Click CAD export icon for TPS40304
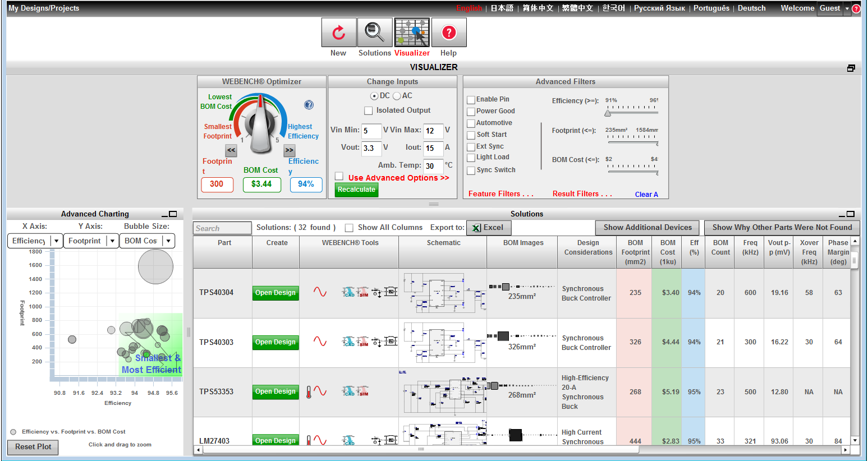 (x=349, y=292)
